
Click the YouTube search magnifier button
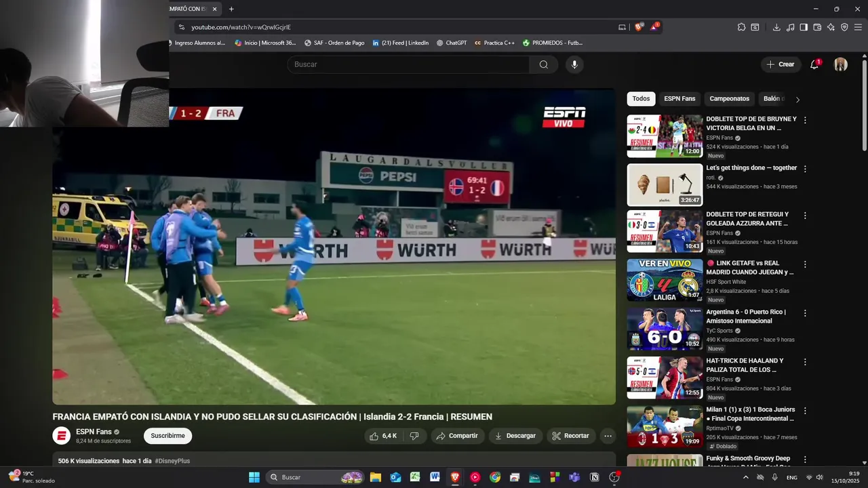click(x=544, y=64)
